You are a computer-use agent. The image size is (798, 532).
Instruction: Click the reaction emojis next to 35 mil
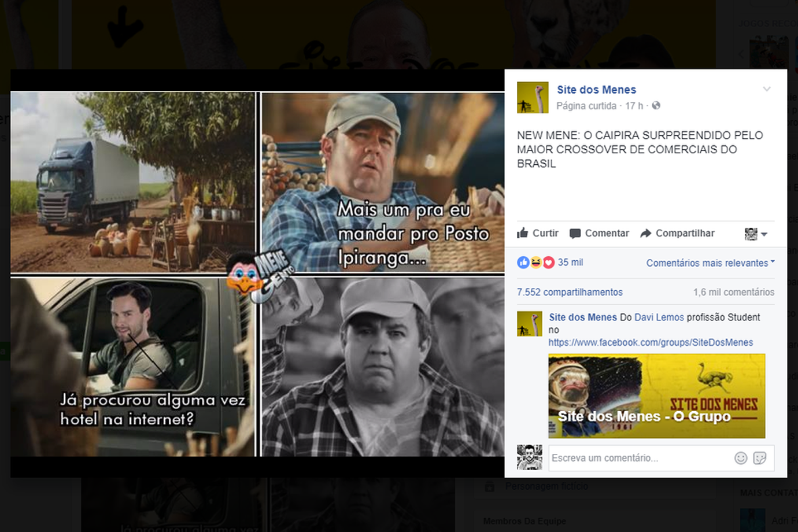coord(535,263)
